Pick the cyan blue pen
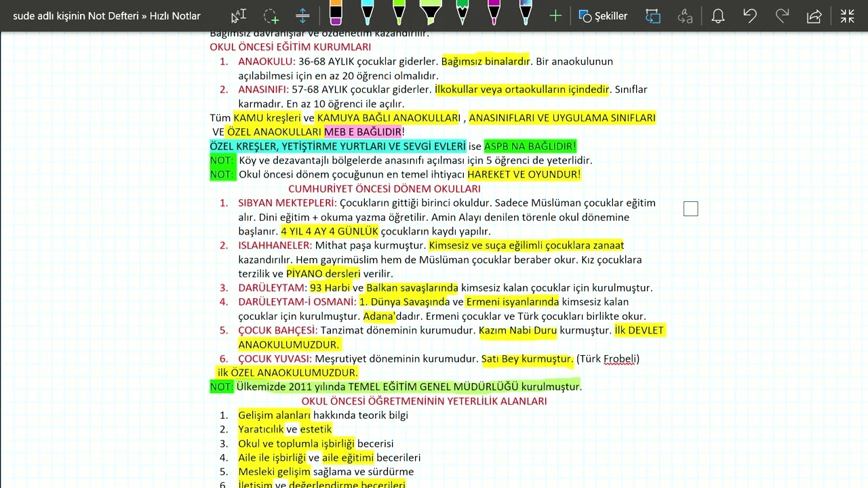The height and width of the screenshot is (488, 868). [367, 14]
